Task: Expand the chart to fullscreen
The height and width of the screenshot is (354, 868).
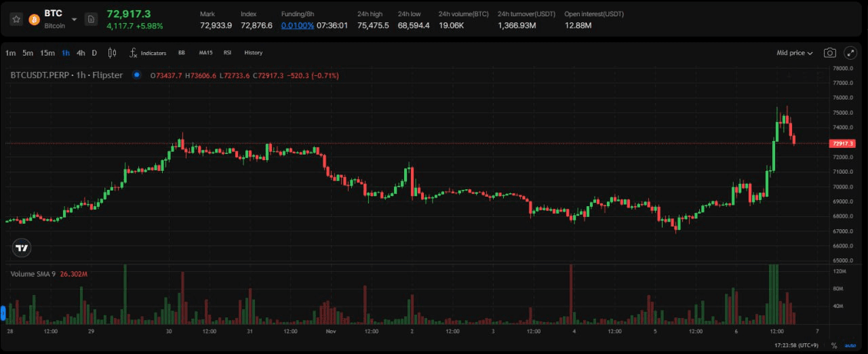Action: (850, 53)
